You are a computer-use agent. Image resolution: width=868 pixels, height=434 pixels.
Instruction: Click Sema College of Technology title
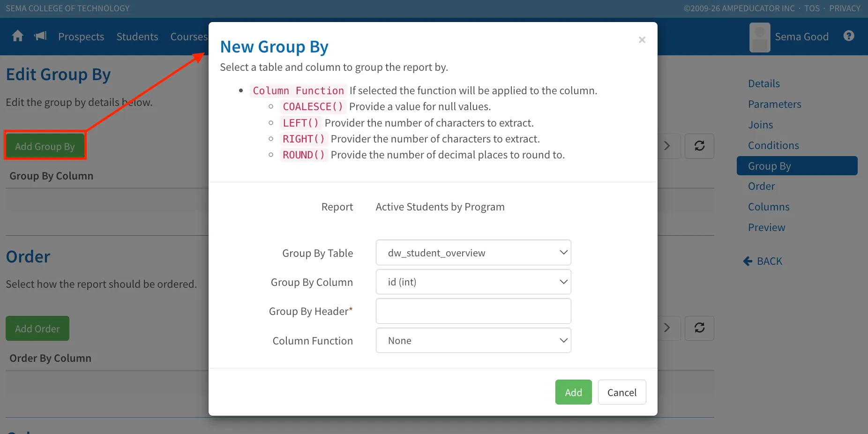pyautogui.click(x=67, y=8)
